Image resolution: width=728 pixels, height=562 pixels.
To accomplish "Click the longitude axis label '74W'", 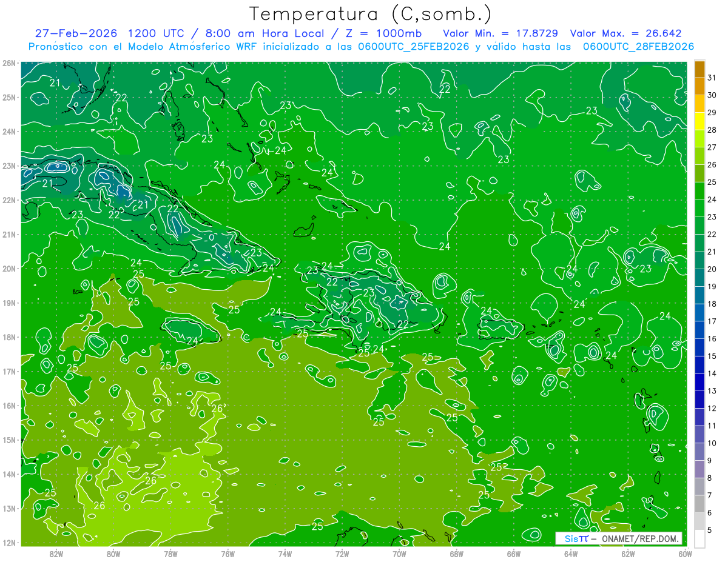I will click(x=285, y=554).
